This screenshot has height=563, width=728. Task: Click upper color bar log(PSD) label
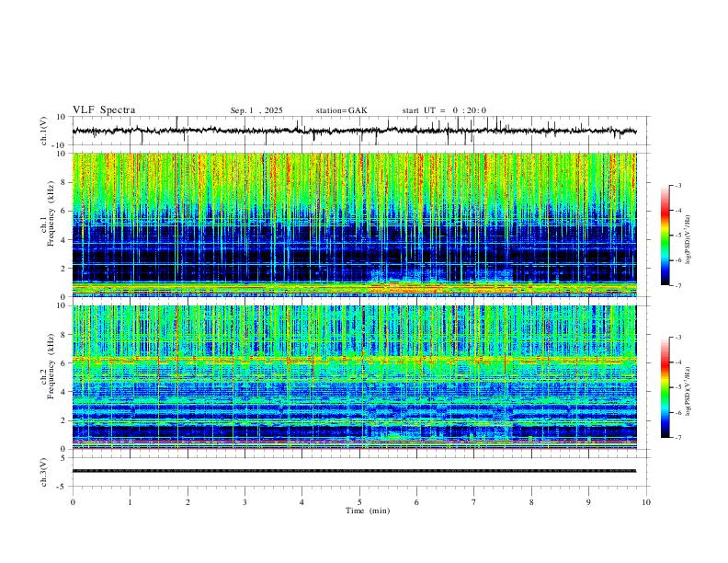click(x=688, y=240)
